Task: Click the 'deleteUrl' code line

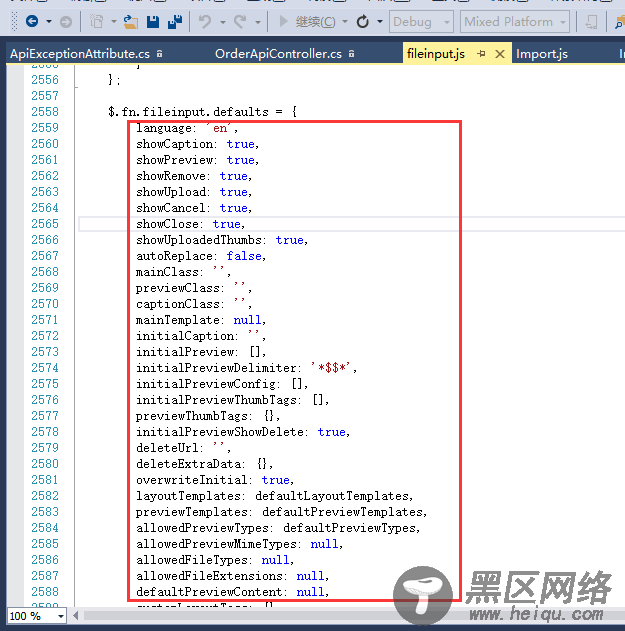Action: pos(183,447)
